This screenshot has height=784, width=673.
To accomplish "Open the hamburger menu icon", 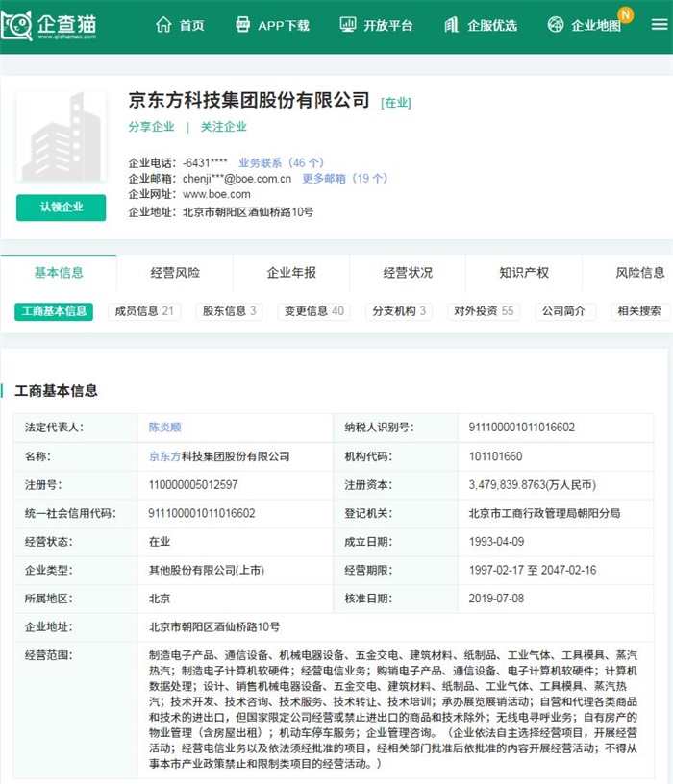I will click(659, 25).
